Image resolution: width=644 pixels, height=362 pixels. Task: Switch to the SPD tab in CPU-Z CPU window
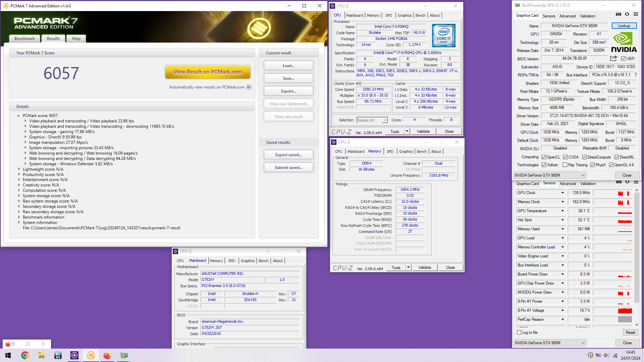pos(388,15)
